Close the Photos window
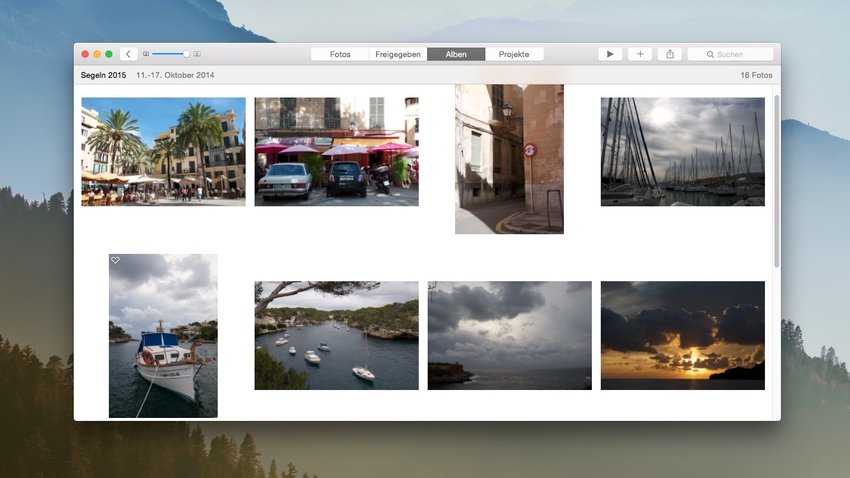The height and width of the screenshot is (478, 850). coord(85,54)
